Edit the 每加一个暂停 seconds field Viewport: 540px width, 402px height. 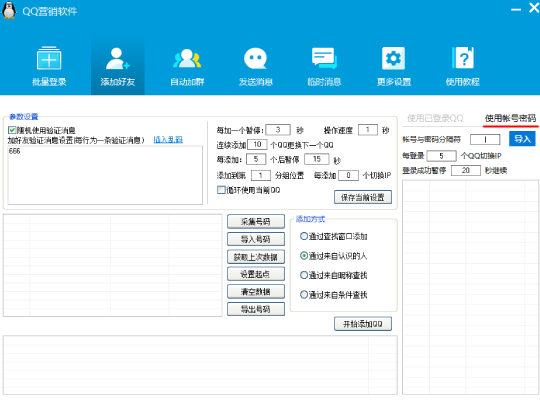pyautogui.click(x=278, y=130)
